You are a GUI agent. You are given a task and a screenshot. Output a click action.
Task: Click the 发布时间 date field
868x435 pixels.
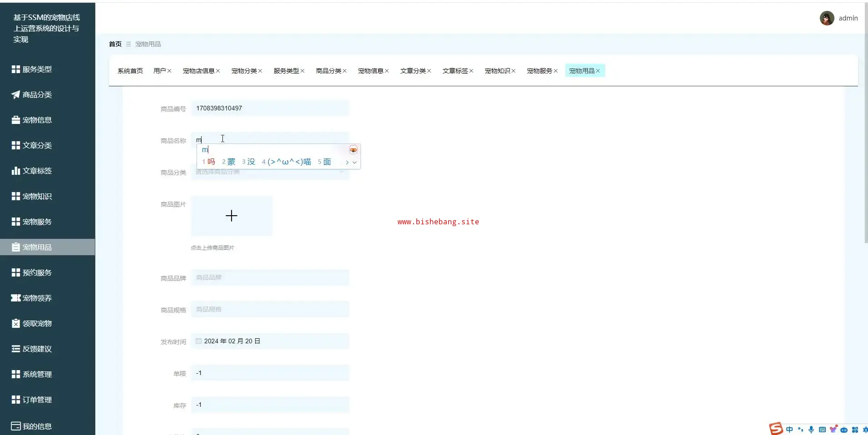[270, 341]
